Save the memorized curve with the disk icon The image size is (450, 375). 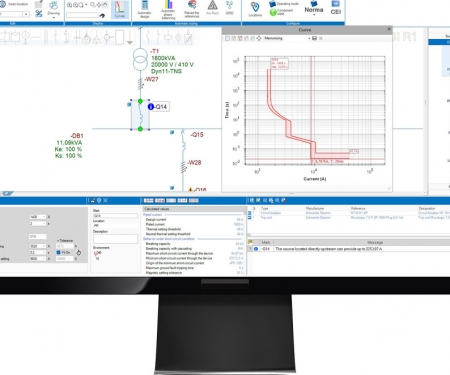(x=314, y=38)
